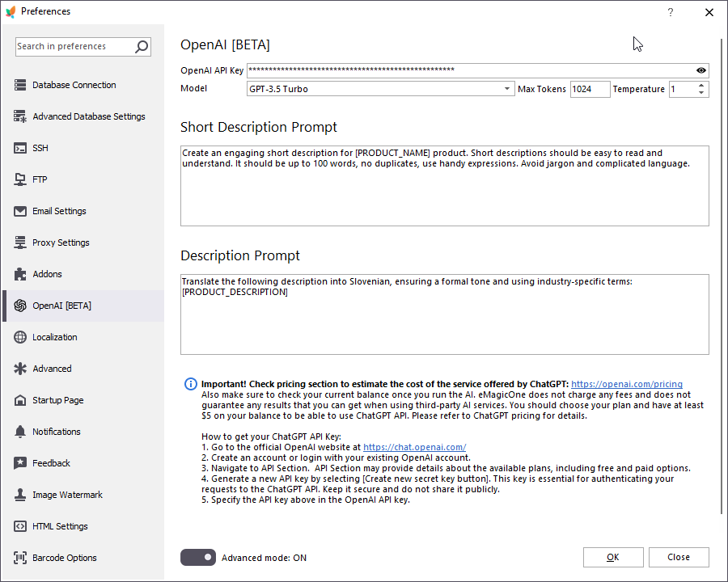Open Database Connection preferences
728x582 pixels.
(x=83, y=85)
